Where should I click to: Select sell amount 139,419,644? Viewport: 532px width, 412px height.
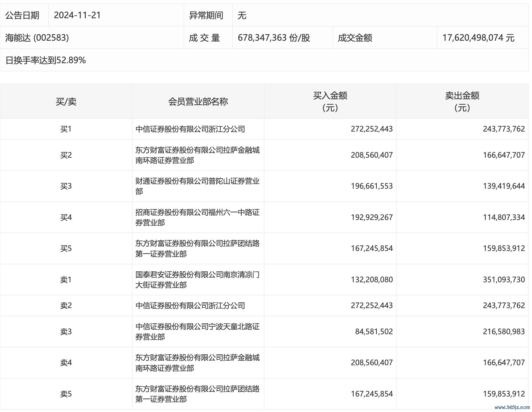pos(504,186)
